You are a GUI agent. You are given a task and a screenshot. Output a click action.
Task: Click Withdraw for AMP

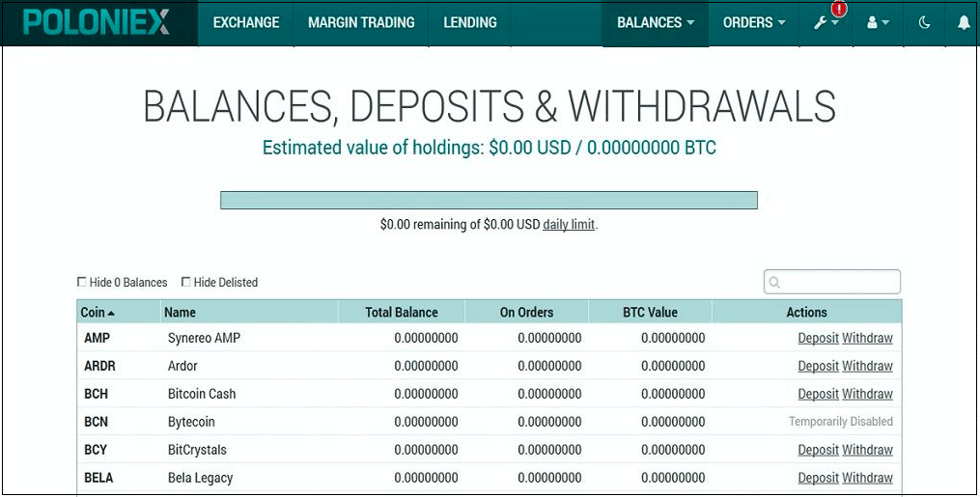point(867,339)
